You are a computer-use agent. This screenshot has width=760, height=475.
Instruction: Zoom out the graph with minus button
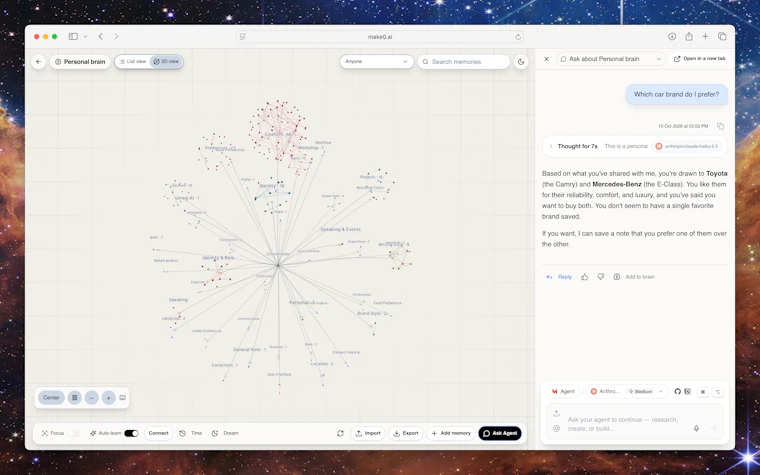(92, 397)
